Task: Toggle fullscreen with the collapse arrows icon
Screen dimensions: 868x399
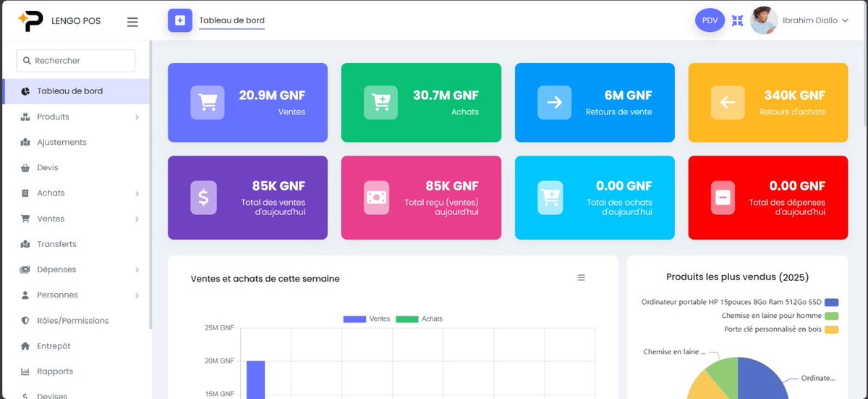Action: [x=738, y=21]
